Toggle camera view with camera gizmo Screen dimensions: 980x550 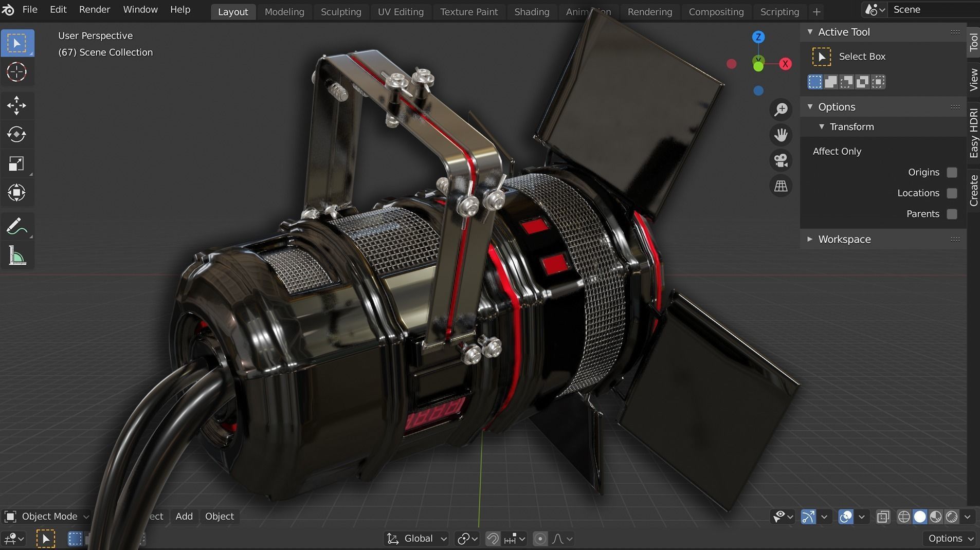pos(781,160)
